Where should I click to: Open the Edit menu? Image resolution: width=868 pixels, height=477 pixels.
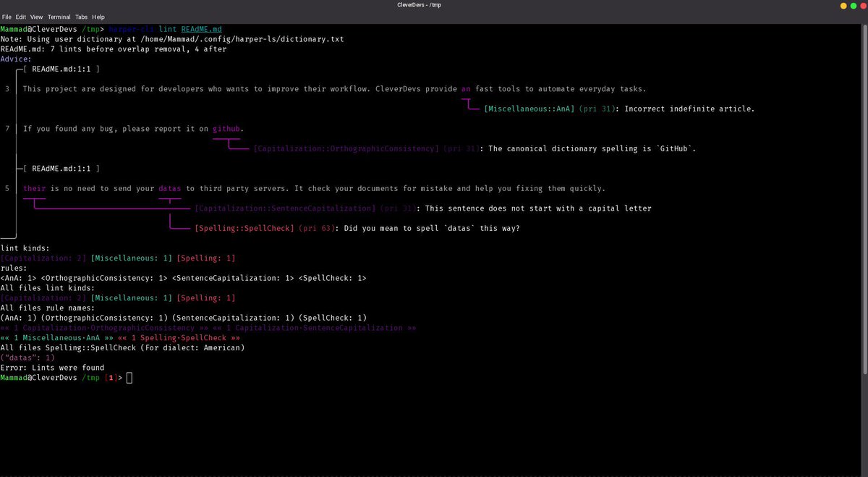pos(21,17)
